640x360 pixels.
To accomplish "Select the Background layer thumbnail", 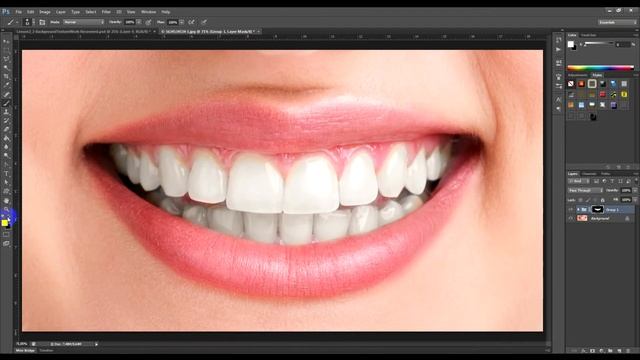I will coord(582,218).
